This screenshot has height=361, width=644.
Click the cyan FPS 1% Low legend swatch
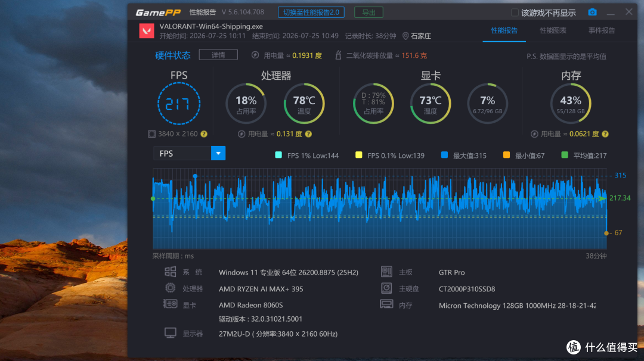(278, 155)
